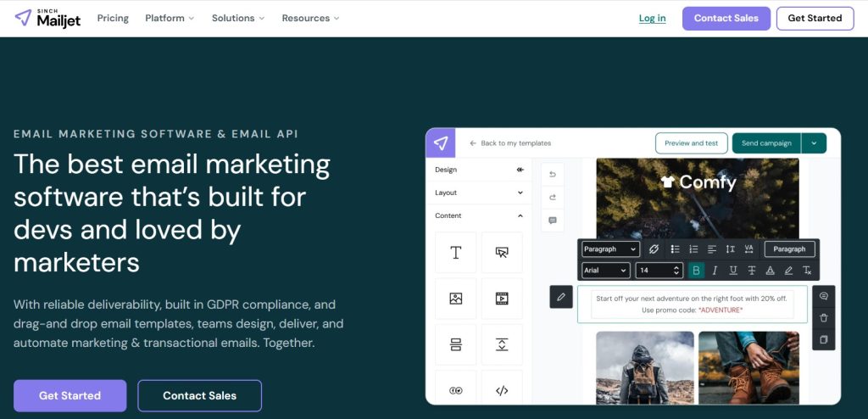Click the trash delete icon beside text block
This screenshot has width=868, height=419.
[824, 317]
